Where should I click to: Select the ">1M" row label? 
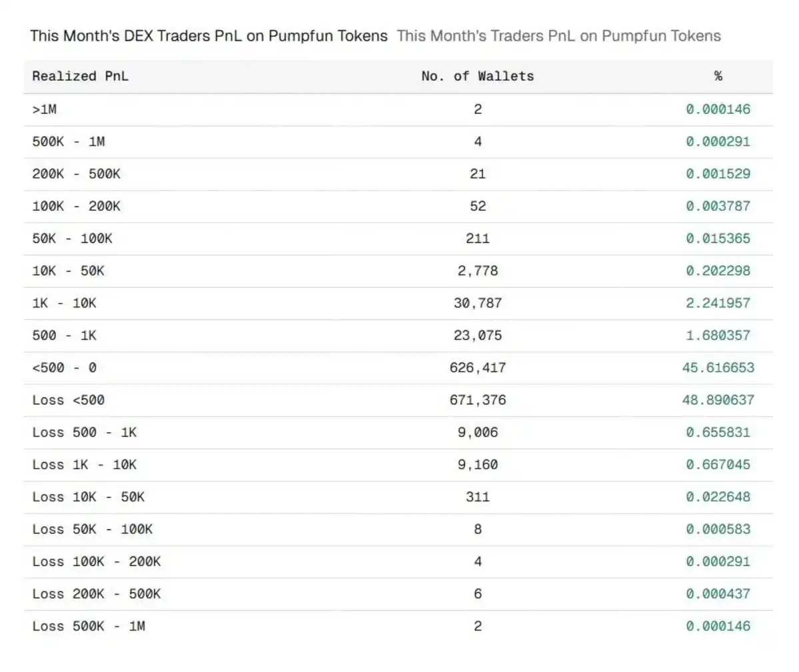[44, 109]
